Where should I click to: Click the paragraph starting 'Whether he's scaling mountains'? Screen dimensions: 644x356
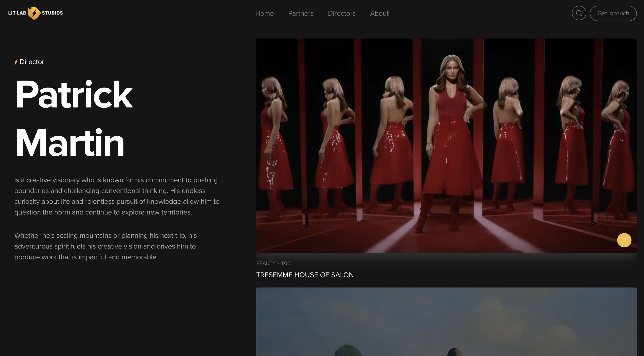point(106,246)
